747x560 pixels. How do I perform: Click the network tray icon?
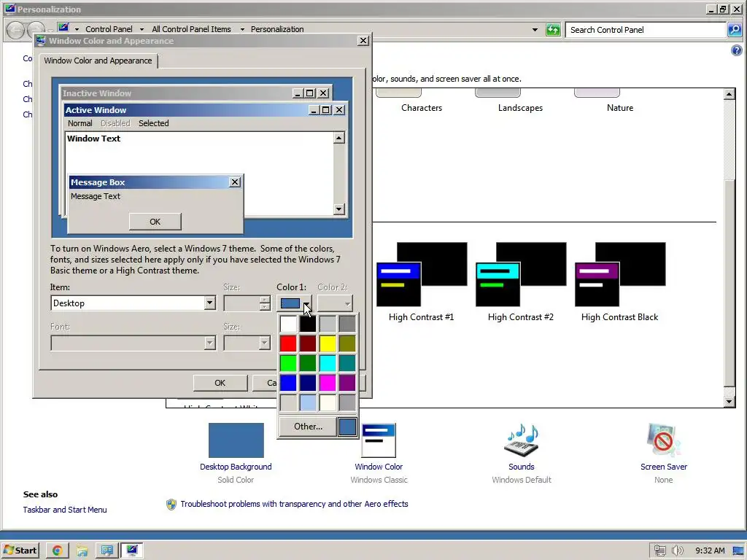[659, 551]
